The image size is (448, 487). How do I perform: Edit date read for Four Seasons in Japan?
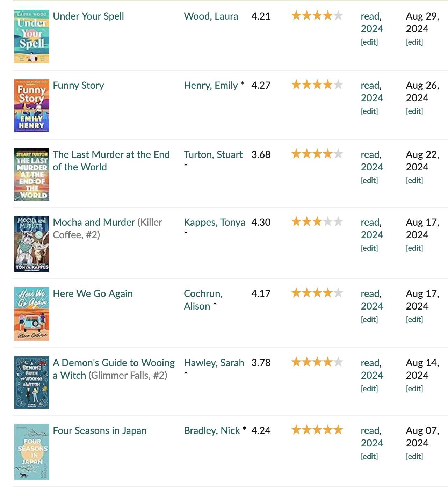click(x=414, y=456)
